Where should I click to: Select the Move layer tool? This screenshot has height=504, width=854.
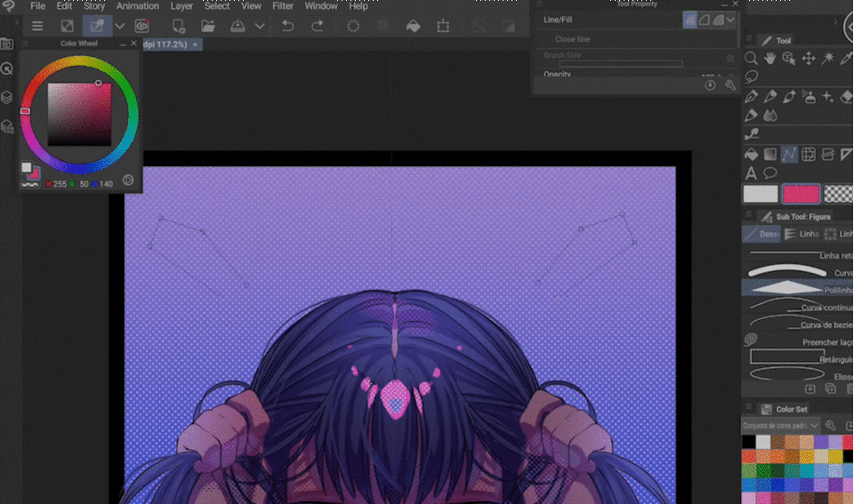[x=809, y=59]
